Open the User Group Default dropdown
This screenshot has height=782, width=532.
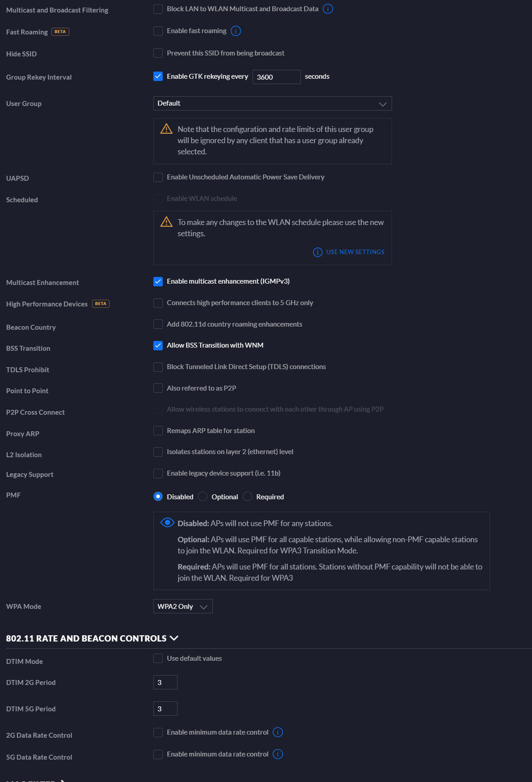[x=272, y=103]
